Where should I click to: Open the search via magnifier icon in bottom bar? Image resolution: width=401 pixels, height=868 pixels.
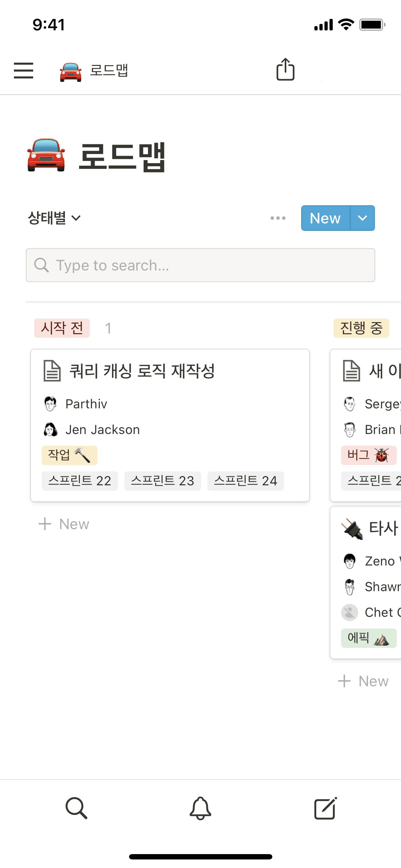point(76,808)
